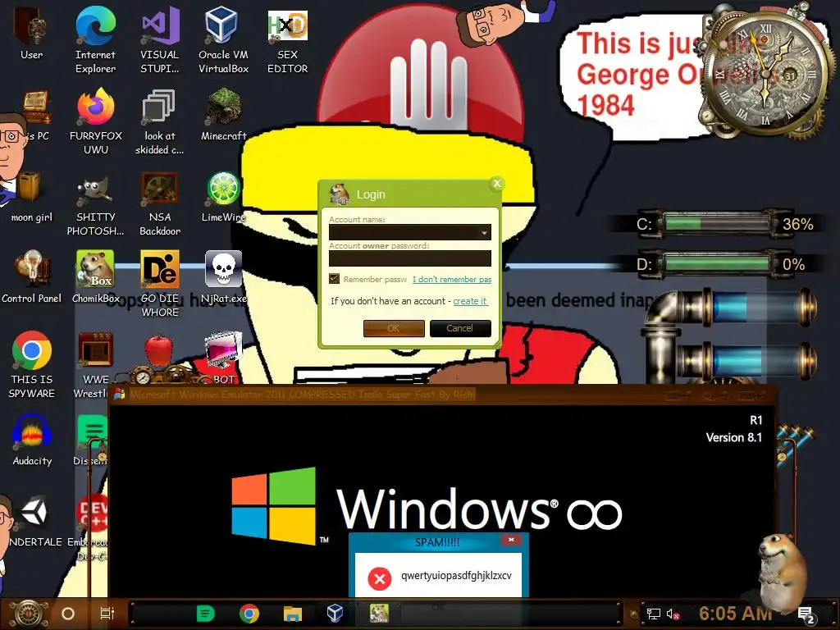The height and width of the screenshot is (630, 840).
Task: Open Start button on the taskbar
Action: tap(29, 614)
